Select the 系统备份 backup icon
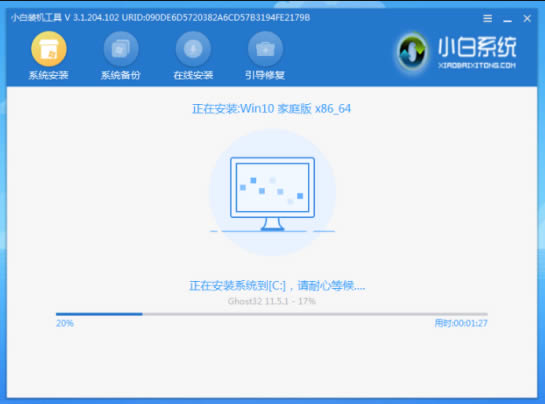This screenshot has width=545, height=404. pos(121,49)
